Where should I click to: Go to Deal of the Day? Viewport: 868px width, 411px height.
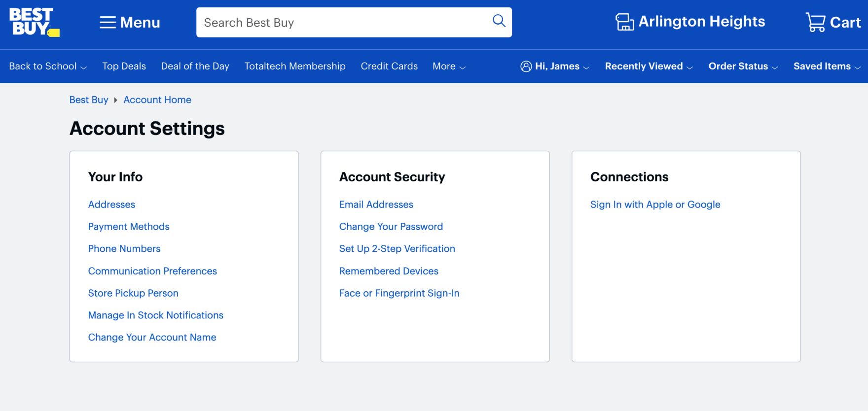coord(195,67)
